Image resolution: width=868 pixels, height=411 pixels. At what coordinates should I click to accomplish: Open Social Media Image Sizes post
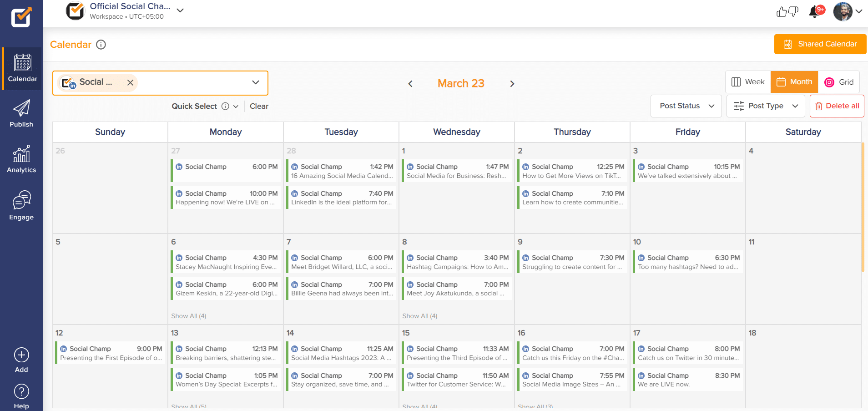572,380
